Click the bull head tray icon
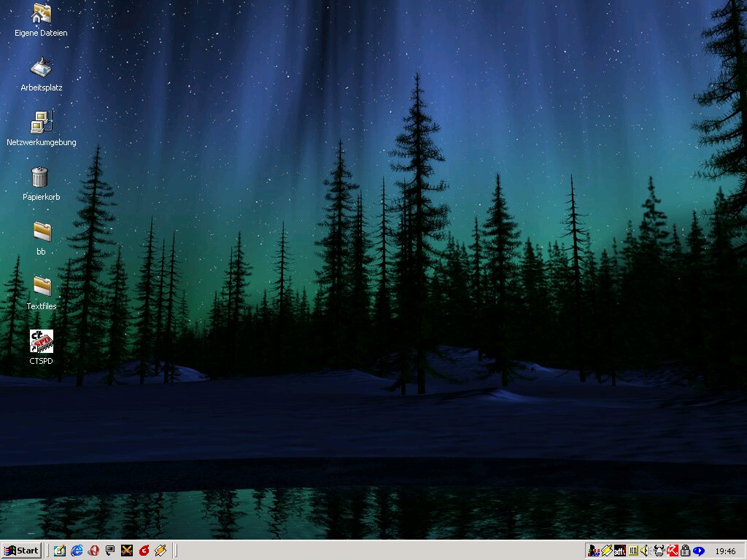747x560 pixels. click(659, 551)
